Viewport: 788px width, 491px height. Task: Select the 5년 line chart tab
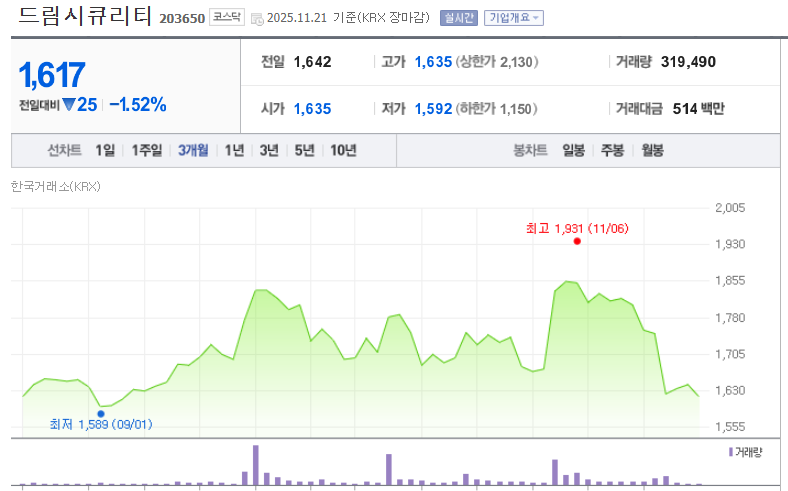point(304,150)
